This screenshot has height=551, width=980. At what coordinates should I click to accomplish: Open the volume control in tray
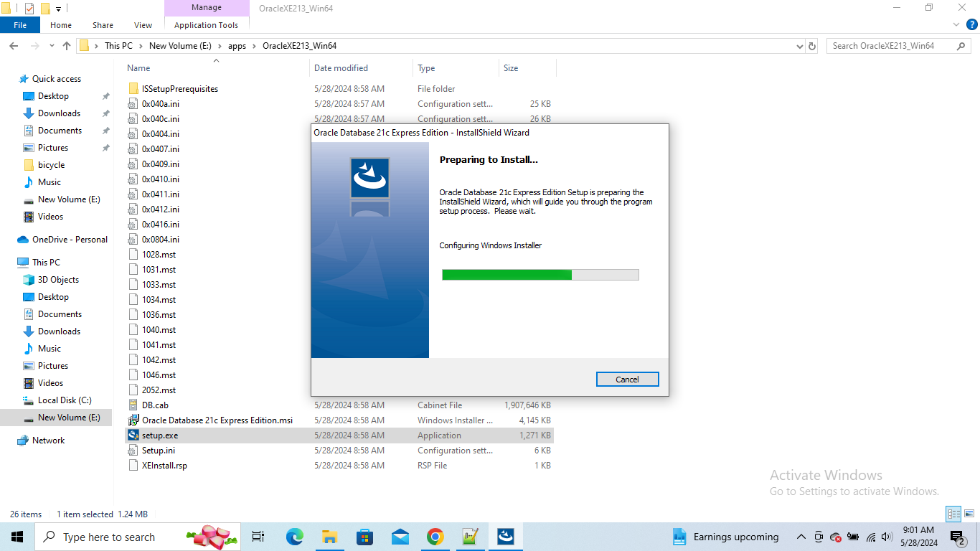pyautogui.click(x=887, y=537)
